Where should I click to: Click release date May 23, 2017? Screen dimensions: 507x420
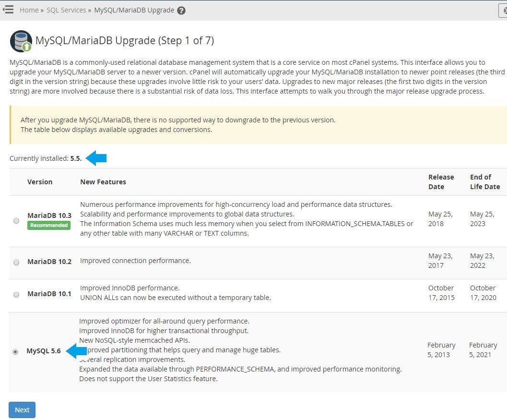440,261
